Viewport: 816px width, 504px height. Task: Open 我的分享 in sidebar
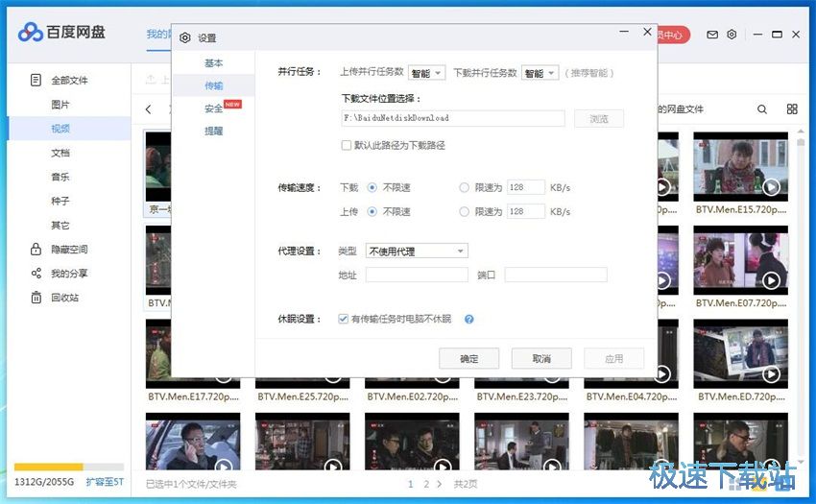(69, 274)
